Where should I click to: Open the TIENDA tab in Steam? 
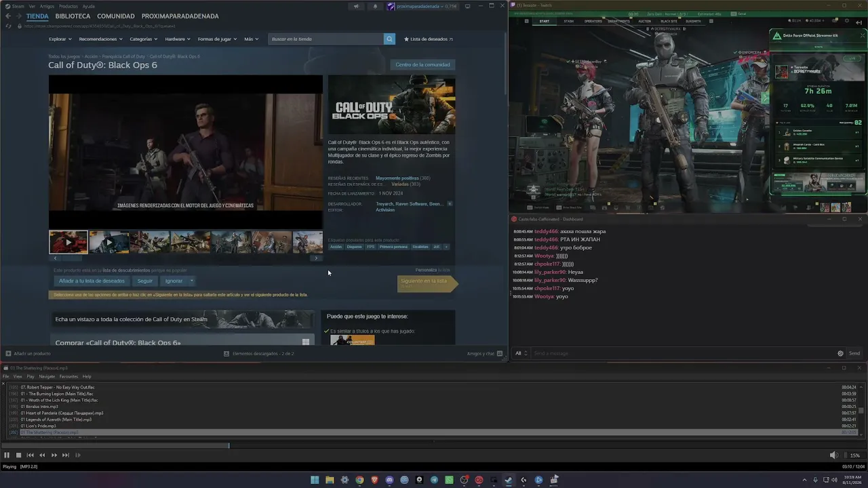(x=37, y=16)
